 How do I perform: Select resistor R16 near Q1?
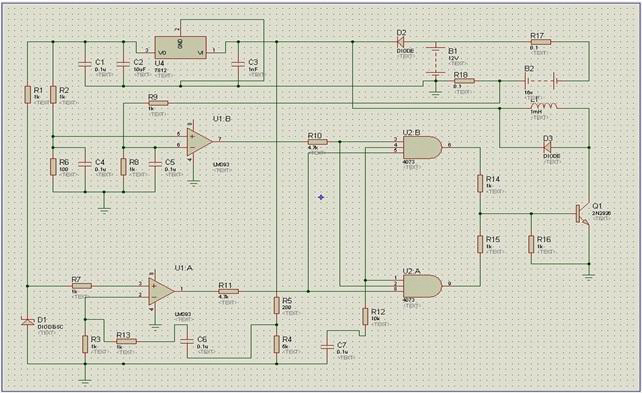click(x=531, y=244)
